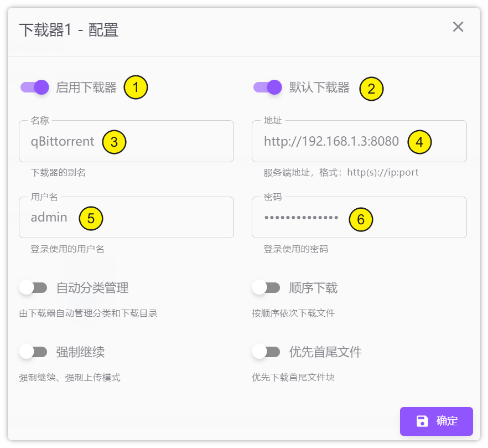Click yellow marker number 1
Screen dimensions: 488x448
[x=136, y=87]
